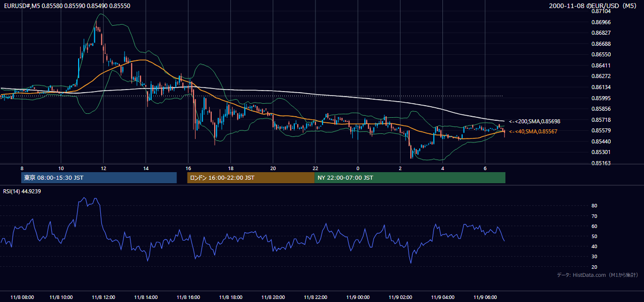Click price axis value 0.85856
Image resolution: width=644 pixels, height=302 pixels.
[x=601, y=109]
